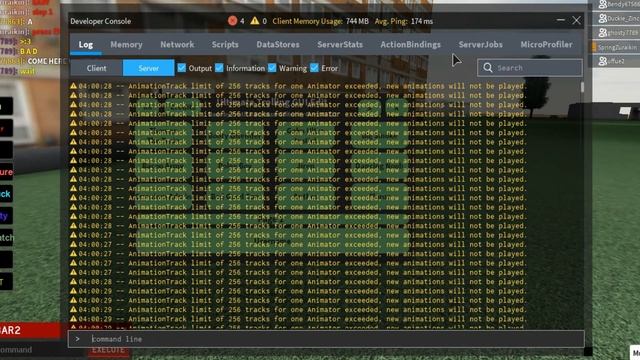Focus the console command line field
Image resolution: width=640 pixels, height=360 pixels.
(x=326, y=339)
